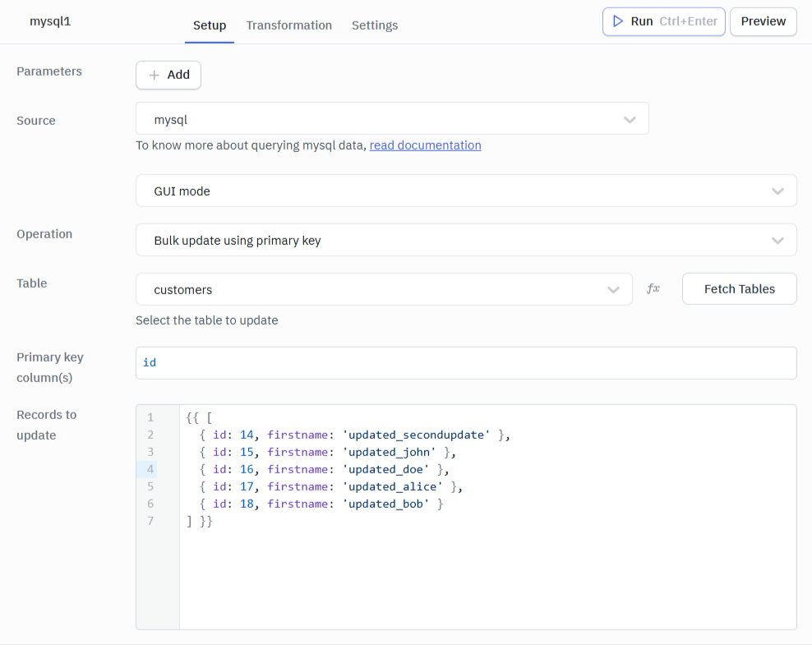Click the chevron on the Source selector
812x645 pixels.
630,118
